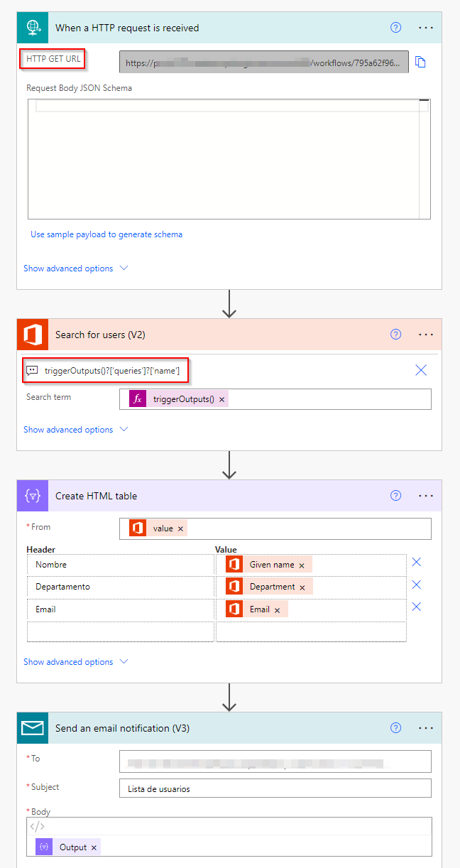
Task: Toggle code view in email Body editor
Action: 37,826
